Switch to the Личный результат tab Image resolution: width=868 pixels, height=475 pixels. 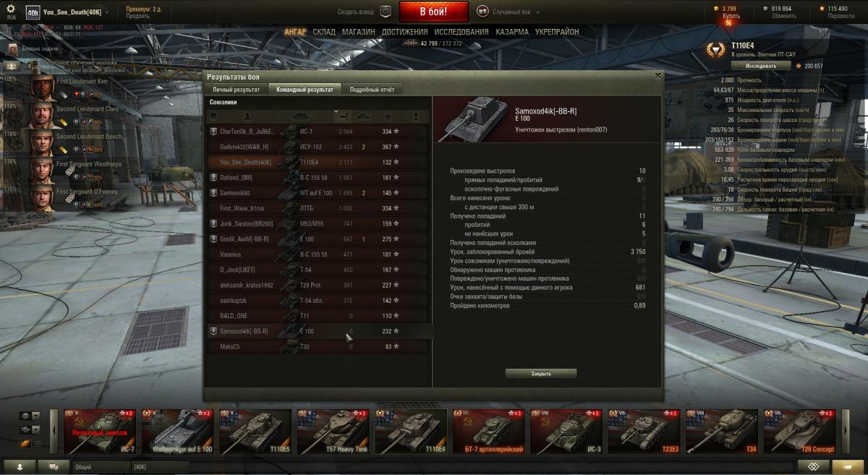[x=236, y=89]
